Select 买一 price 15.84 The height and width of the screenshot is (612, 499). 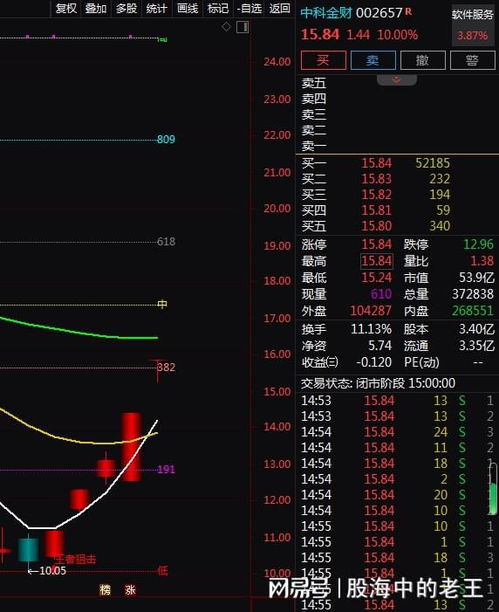(376, 163)
